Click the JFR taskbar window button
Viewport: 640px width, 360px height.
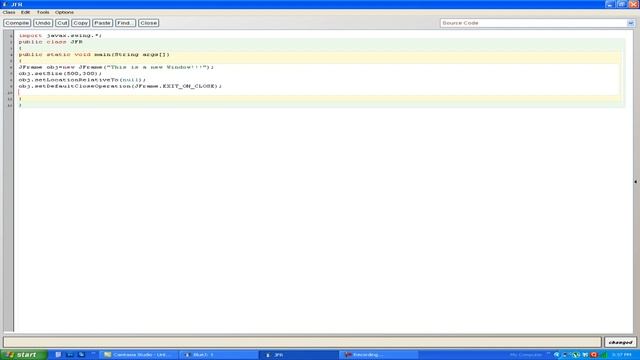pos(299,355)
